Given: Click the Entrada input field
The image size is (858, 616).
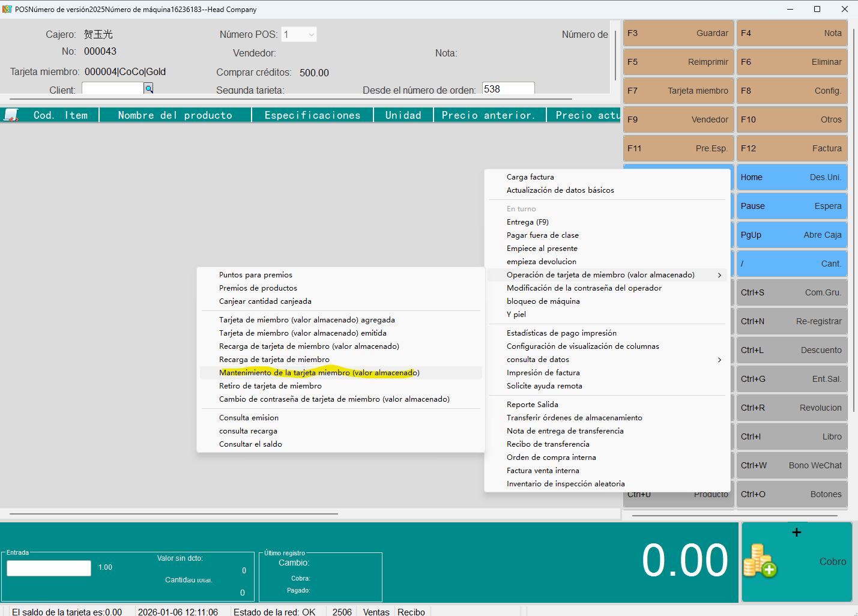Looking at the screenshot, I should [x=49, y=568].
